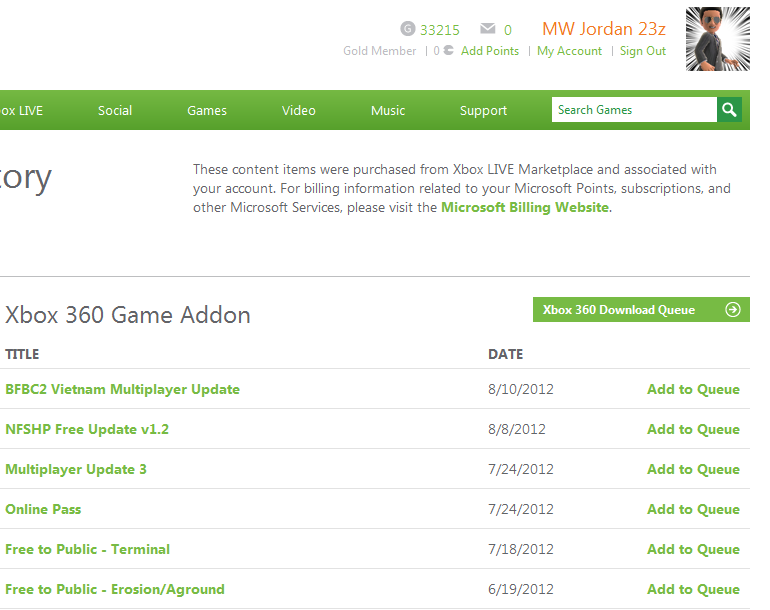Viewport: 770px width, 610px height.
Task: Go to My Account
Action: (569, 51)
